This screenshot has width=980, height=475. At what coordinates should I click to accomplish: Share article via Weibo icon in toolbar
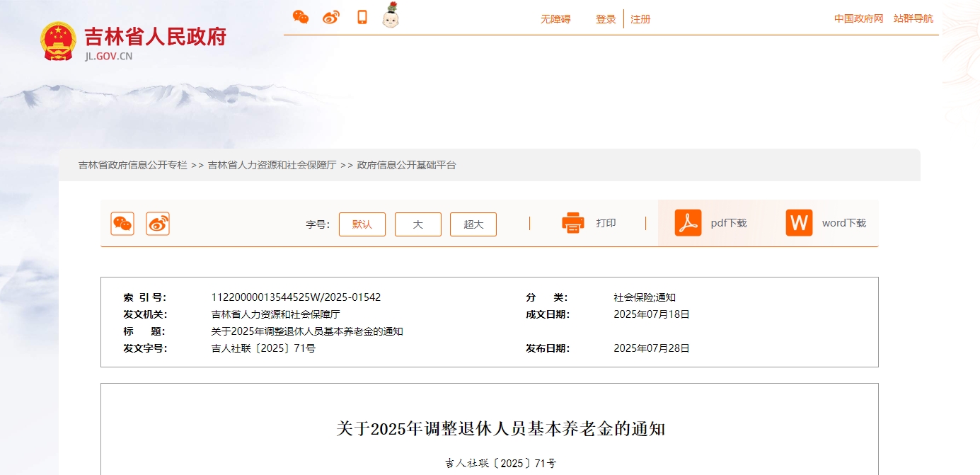click(x=157, y=222)
